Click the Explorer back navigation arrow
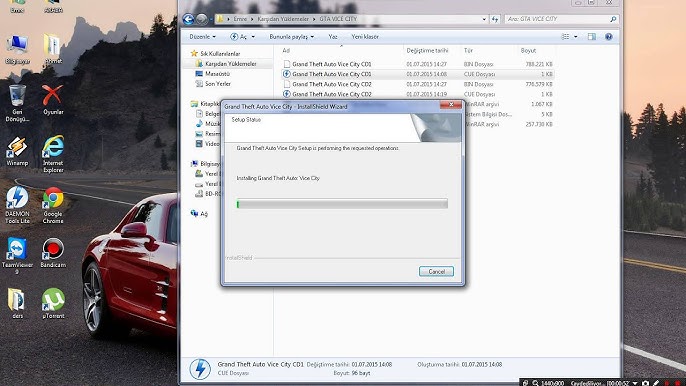The image size is (686, 386). (x=189, y=19)
